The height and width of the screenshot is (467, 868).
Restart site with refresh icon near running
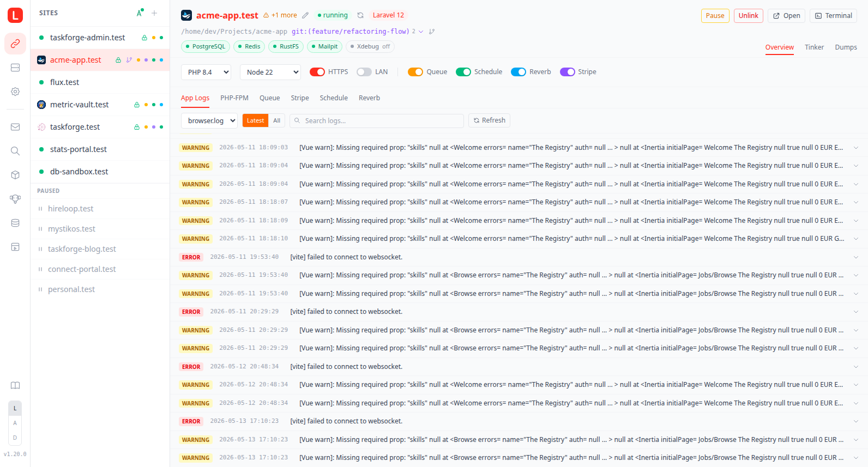pyautogui.click(x=360, y=15)
